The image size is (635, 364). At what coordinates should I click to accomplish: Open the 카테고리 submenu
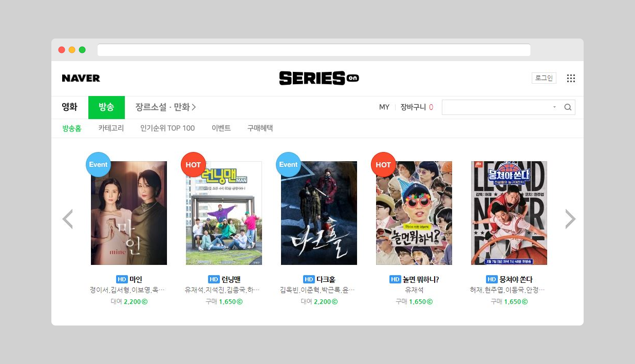[x=111, y=128]
